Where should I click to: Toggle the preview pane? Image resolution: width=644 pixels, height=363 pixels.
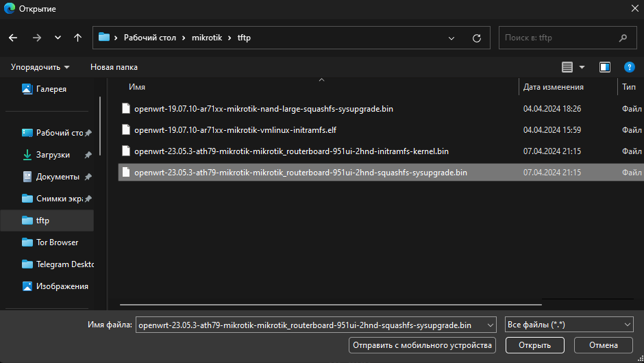pos(605,67)
